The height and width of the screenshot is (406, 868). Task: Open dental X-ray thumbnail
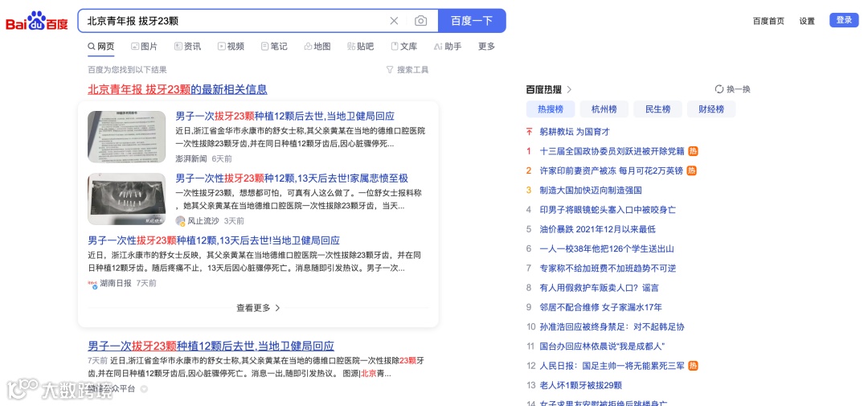(x=127, y=199)
